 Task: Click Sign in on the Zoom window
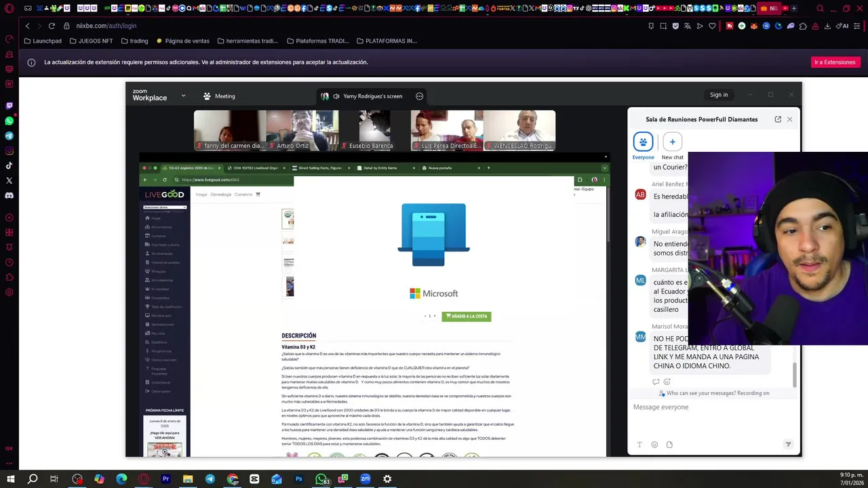(719, 95)
